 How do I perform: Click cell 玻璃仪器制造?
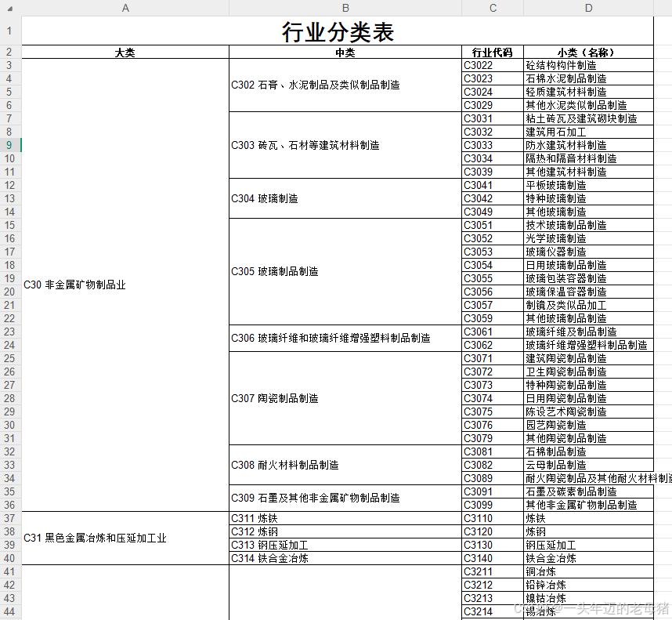(588, 252)
